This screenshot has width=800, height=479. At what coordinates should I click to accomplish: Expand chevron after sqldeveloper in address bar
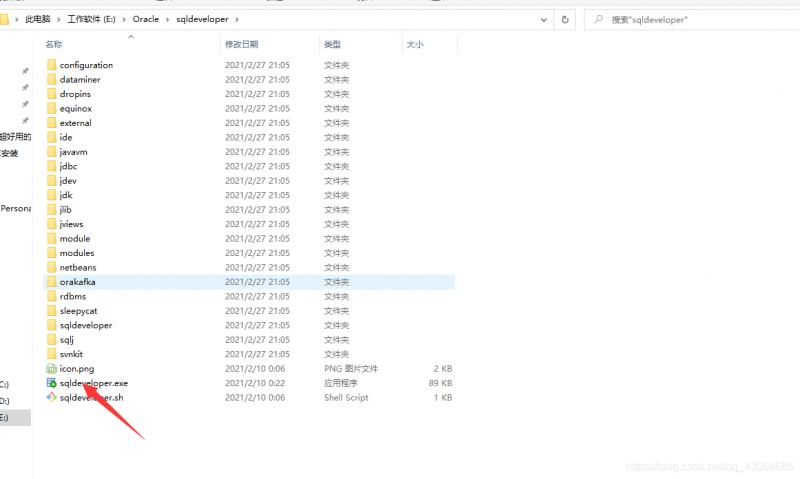coord(237,19)
